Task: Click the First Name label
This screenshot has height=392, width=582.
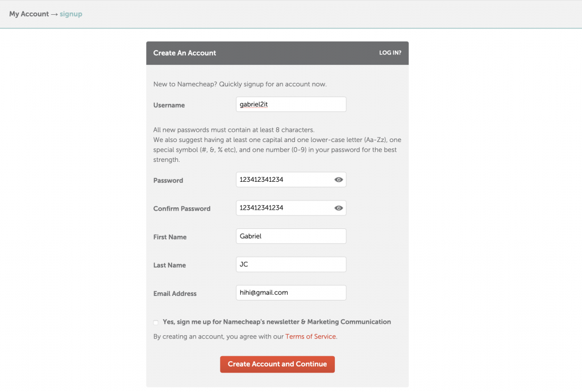Action: 170,237
